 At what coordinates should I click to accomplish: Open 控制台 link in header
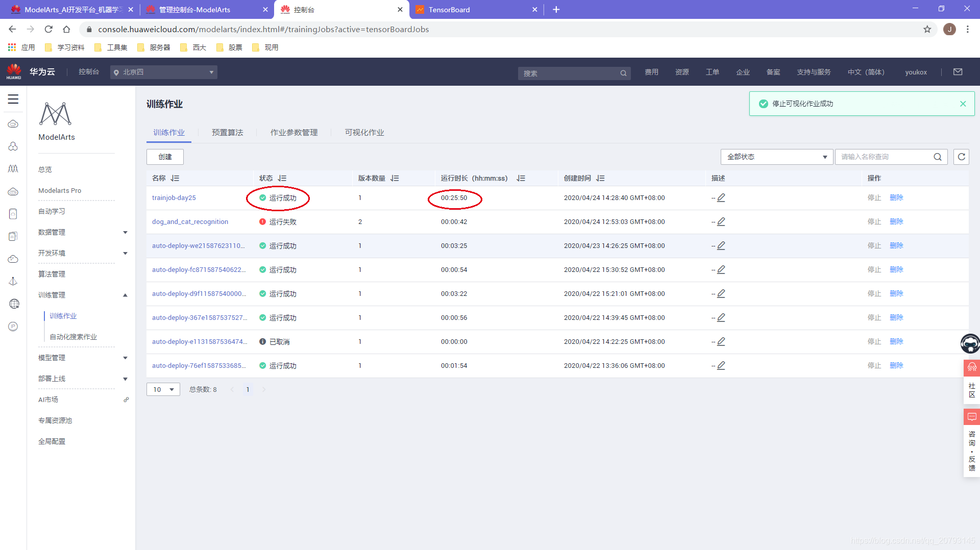click(89, 72)
